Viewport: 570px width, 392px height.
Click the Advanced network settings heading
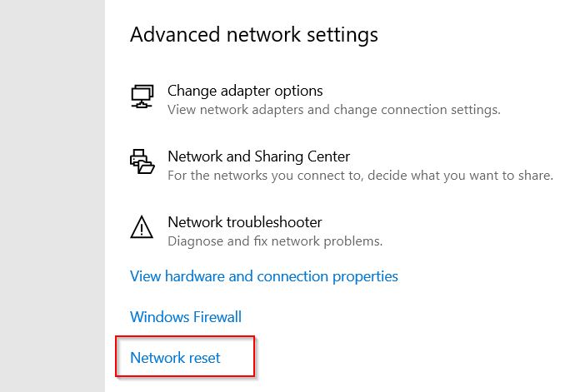[254, 35]
